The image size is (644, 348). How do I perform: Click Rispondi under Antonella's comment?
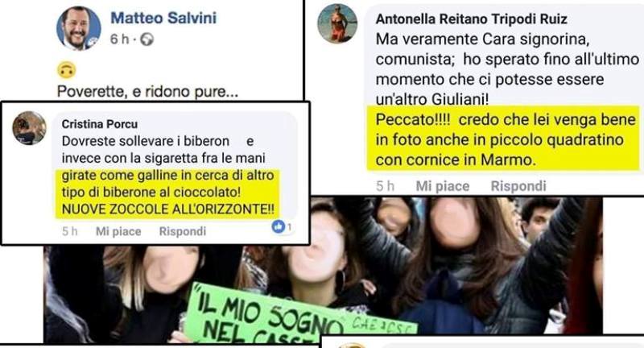pyautogui.click(x=518, y=186)
